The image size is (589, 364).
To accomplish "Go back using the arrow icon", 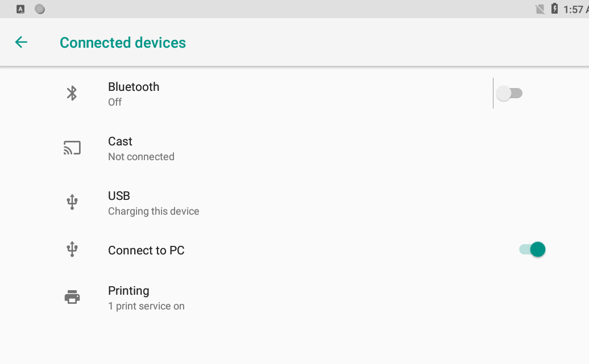I will 21,43.
